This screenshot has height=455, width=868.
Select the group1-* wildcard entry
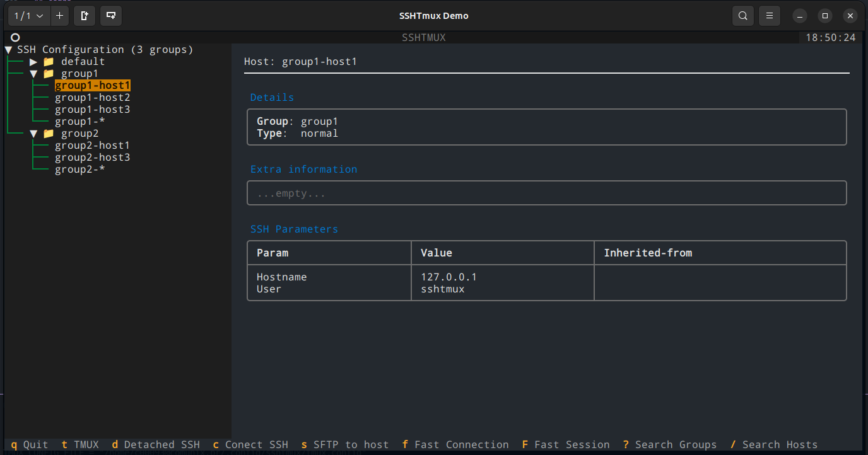click(80, 122)
